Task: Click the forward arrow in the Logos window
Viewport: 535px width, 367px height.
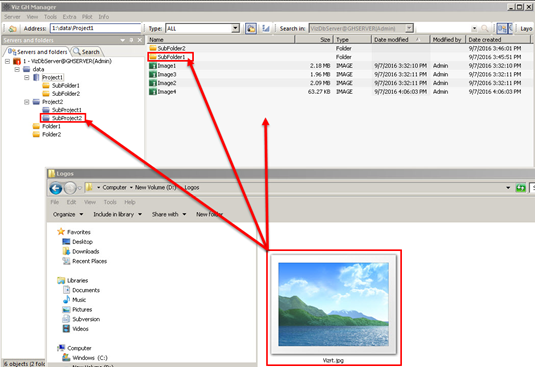Action: 70,188
